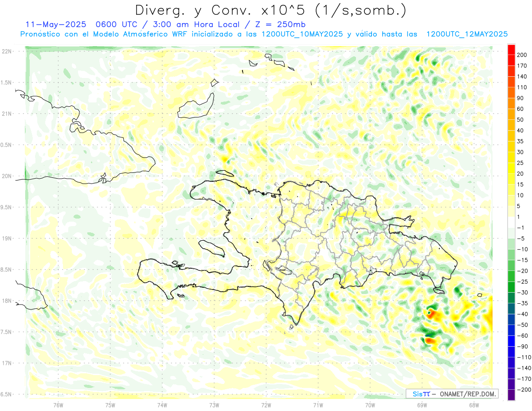Click the "7.5N" latitude label
This screenshot has width=532, height=411.
[7, 332]
